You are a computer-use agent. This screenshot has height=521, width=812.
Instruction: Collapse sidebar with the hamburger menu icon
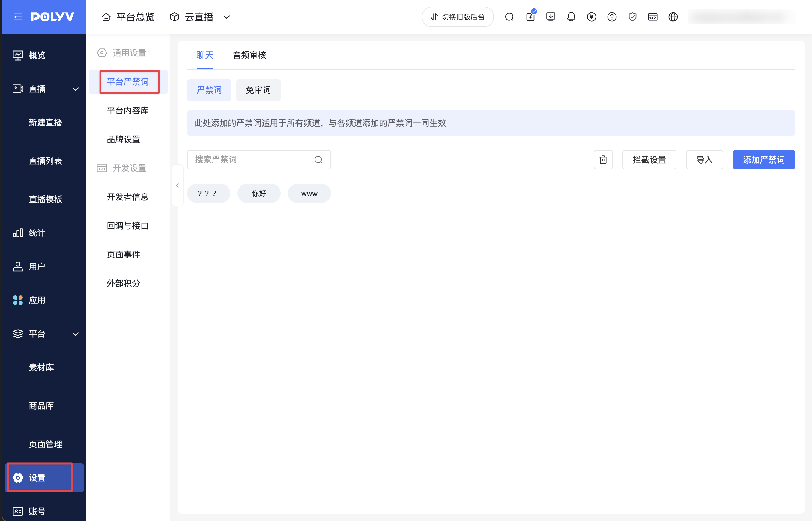pos(18,17)
